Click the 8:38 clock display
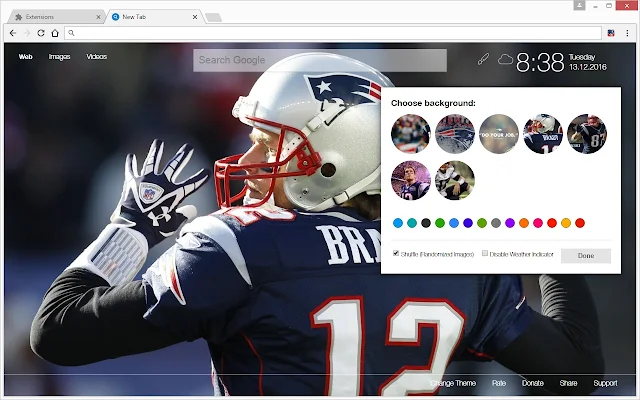 point(540,62)
